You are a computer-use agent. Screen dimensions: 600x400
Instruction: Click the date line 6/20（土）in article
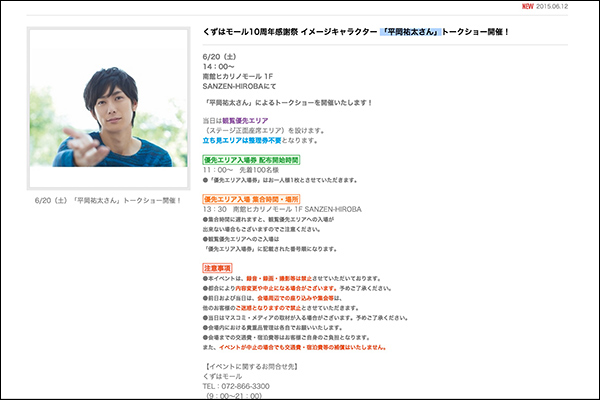[220, 57]
